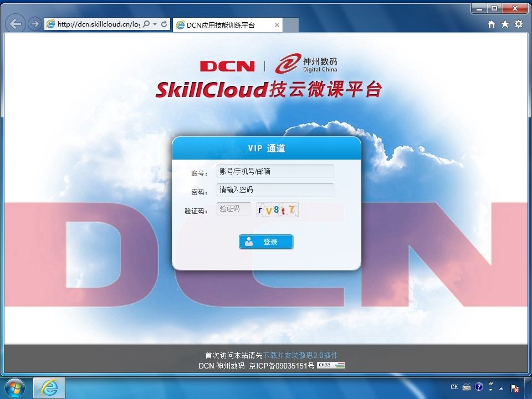Open the on-screen keyboard tray icon
The height and width of the screenshot is (399, 532).
(467, 387)
